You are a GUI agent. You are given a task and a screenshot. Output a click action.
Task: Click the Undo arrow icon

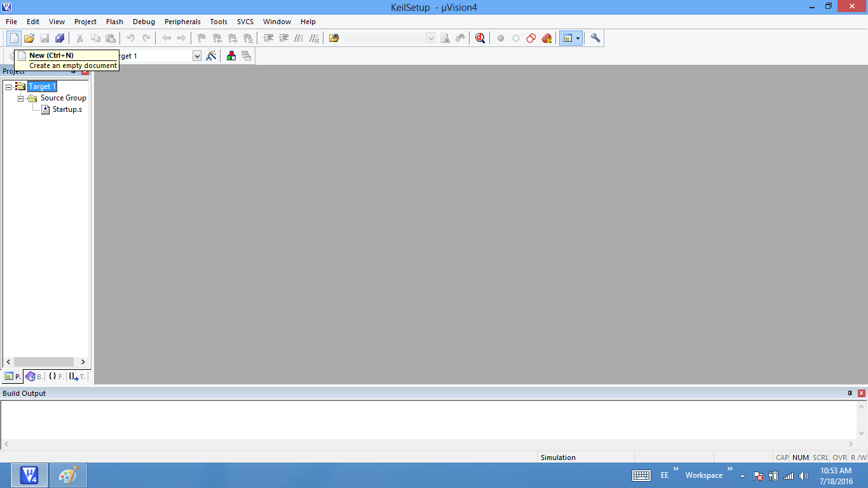(x=131, y=38)
